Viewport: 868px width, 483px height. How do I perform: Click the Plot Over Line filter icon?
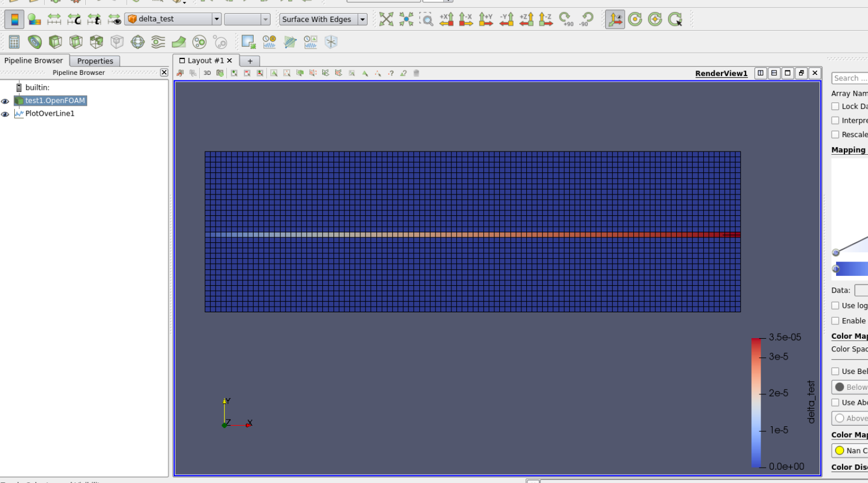290,42
